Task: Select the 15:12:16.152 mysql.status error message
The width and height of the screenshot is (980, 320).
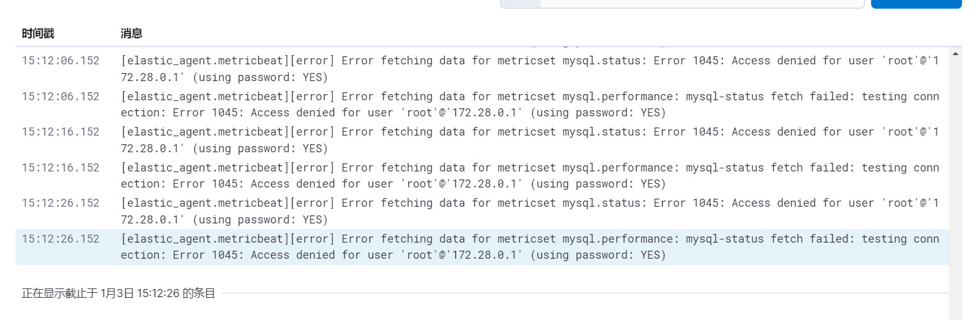Action: tap(530, 140)
